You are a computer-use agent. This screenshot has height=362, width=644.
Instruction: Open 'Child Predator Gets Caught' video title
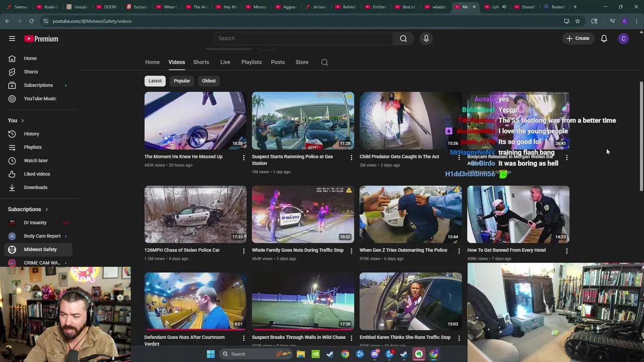coord(399,157)
